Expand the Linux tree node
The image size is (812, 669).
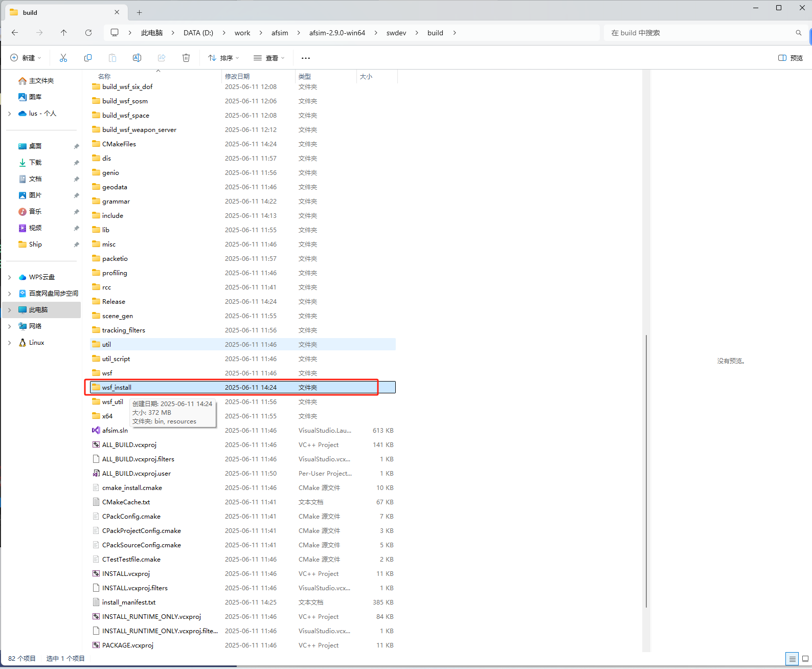(x=9, y=343)
